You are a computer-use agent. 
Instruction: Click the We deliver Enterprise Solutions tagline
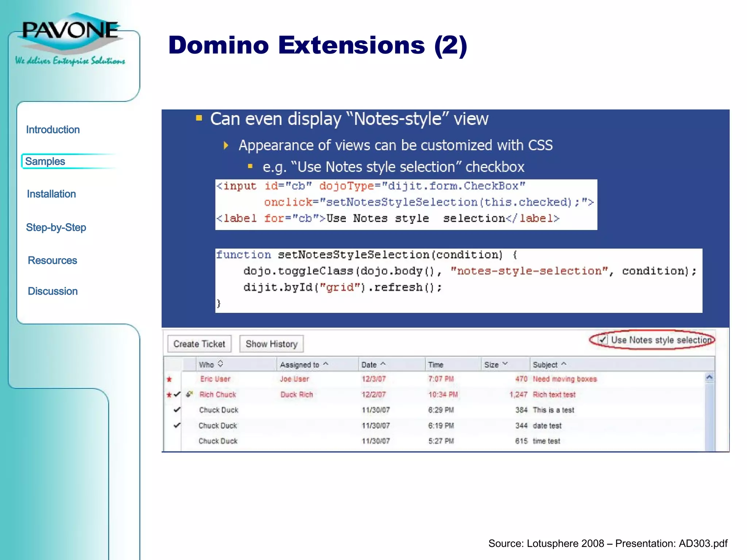click(x=70, y=61)
